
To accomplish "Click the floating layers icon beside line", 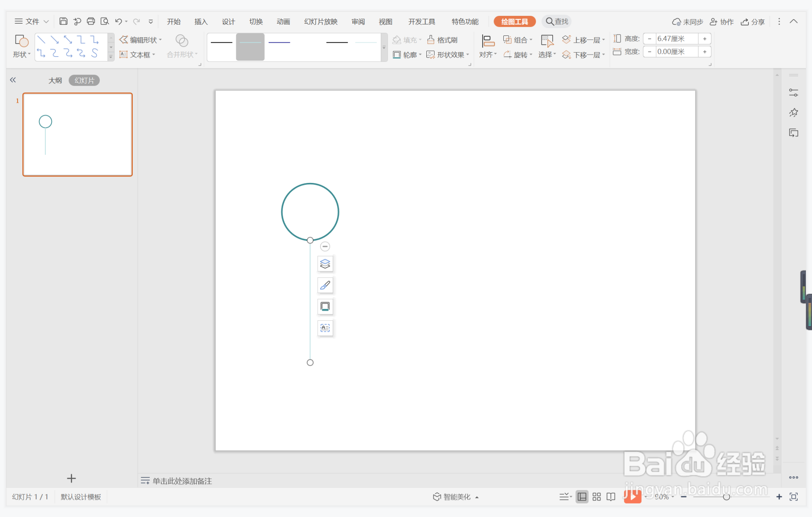I will tap(325, 264).
